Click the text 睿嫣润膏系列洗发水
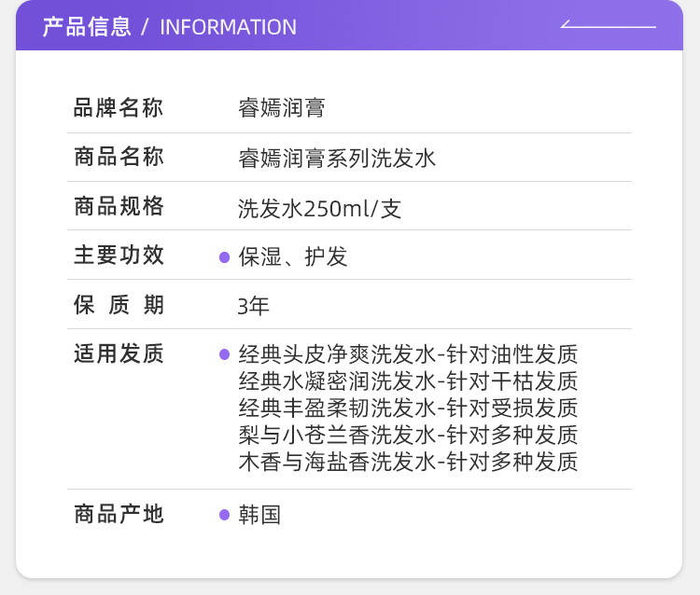 point(337,158)
